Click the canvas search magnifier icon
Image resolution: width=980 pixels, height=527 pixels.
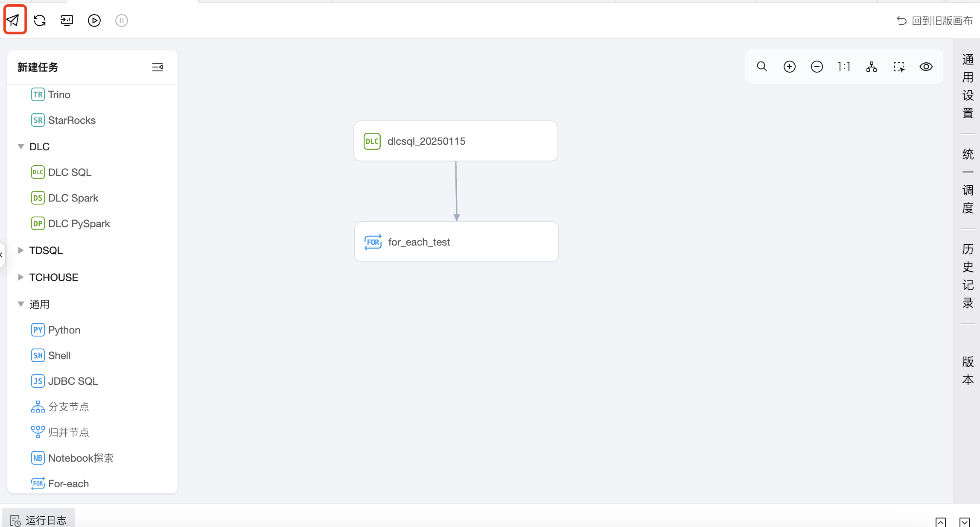762,67
